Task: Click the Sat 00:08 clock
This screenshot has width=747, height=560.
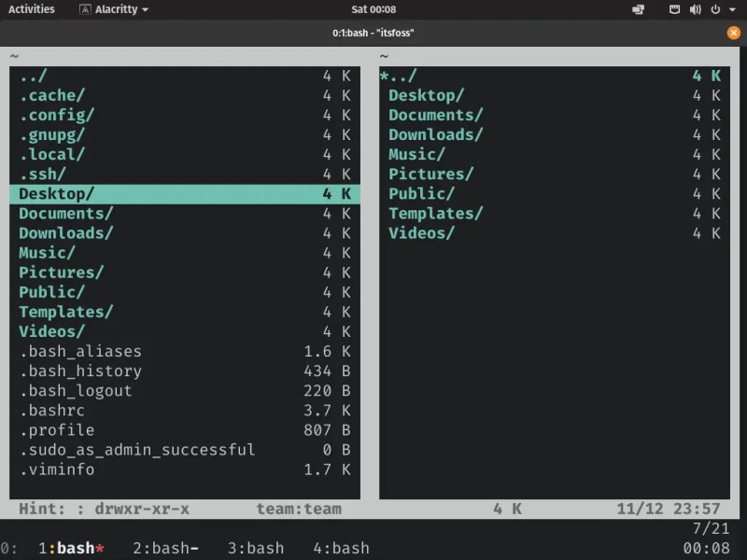Action: coord(373,9)
